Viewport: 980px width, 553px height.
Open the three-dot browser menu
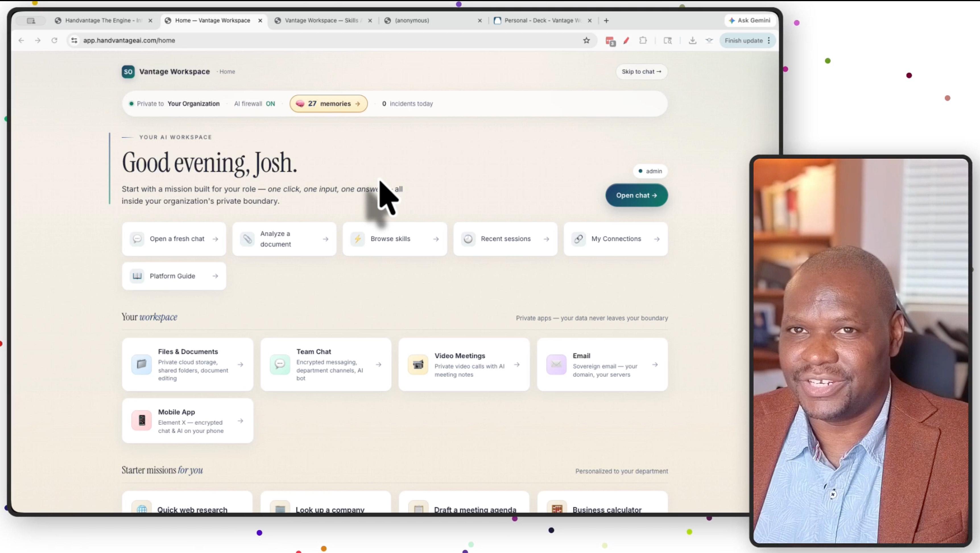769,40
